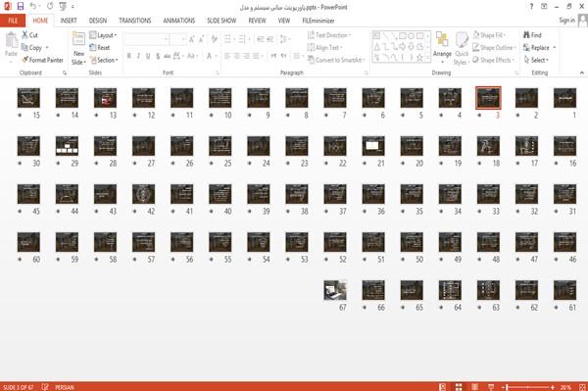Collapse the ribbon with the chevron arrow
Viewport: 588px width, 391px height.
[x=581, y=73]
